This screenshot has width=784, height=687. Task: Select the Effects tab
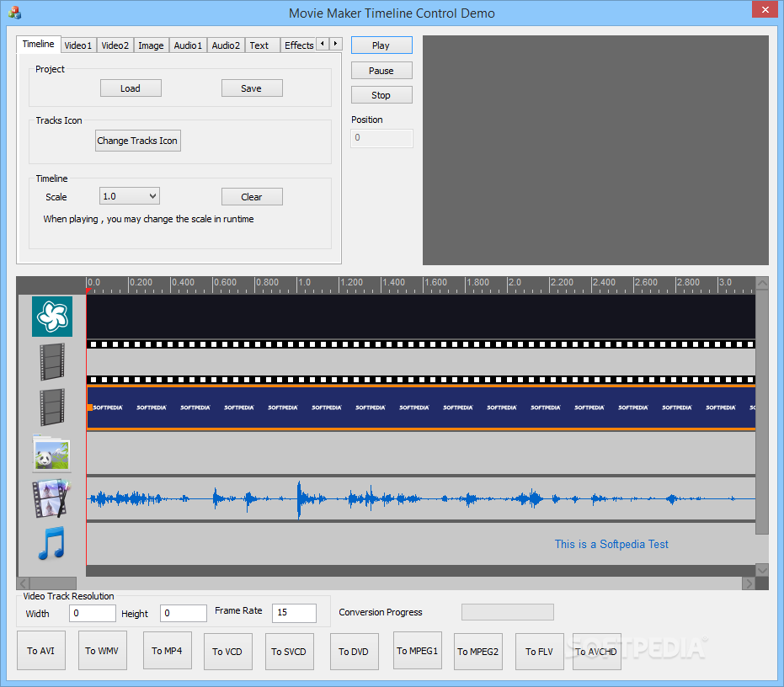[298, 45]
